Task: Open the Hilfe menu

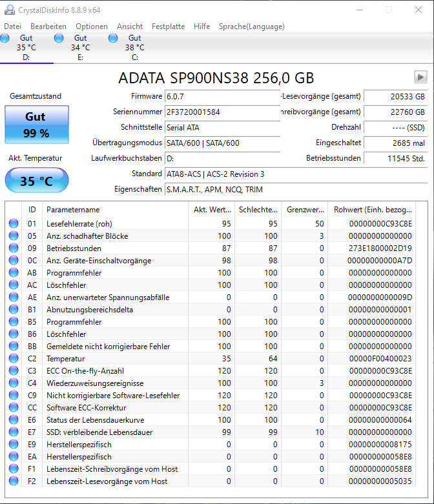Action: point(201,26)
